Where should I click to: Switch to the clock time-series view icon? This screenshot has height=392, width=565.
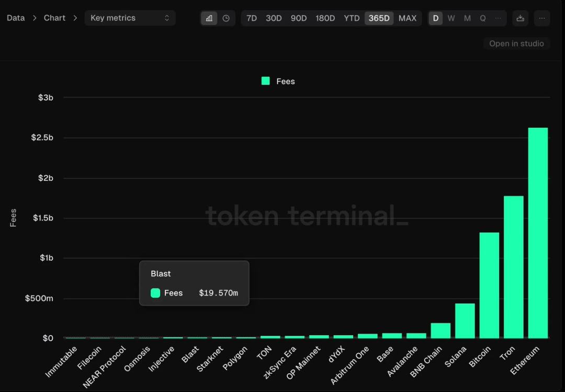226,18
